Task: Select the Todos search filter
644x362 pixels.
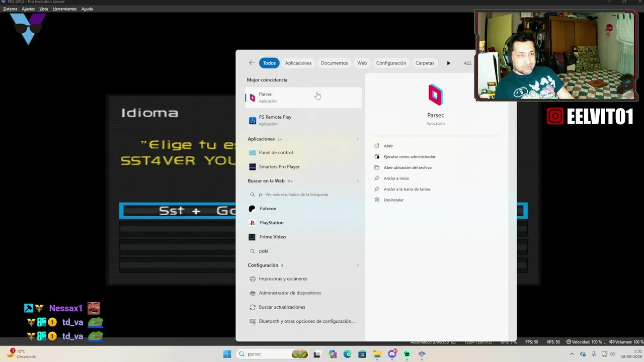Action: click(269, 63)
